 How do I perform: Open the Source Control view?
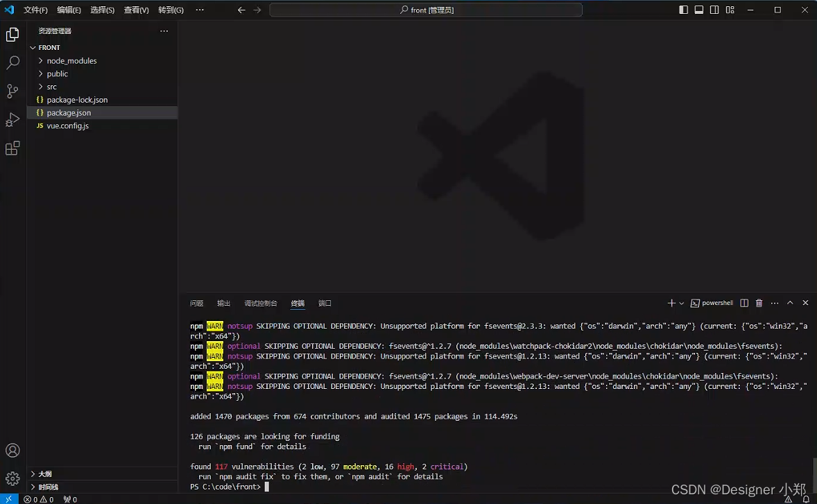pyautogui.click(x=12, y=91)
